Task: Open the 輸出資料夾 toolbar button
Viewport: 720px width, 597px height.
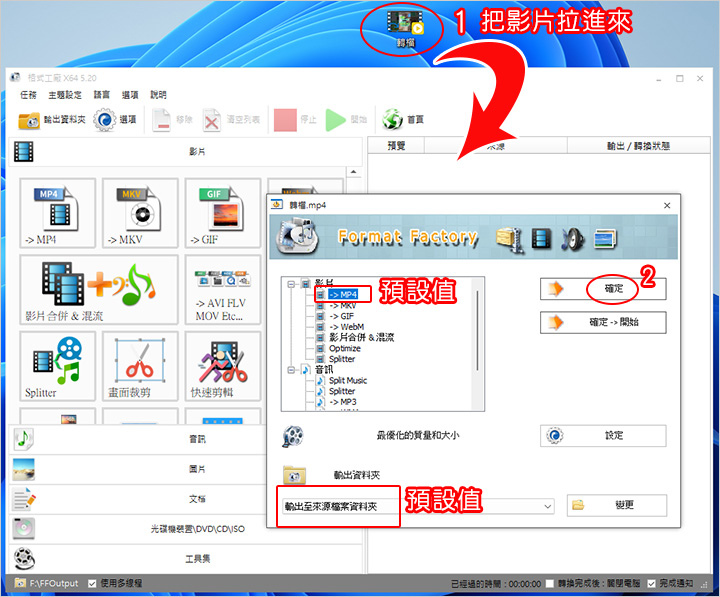Action: [x=51, y=120]
